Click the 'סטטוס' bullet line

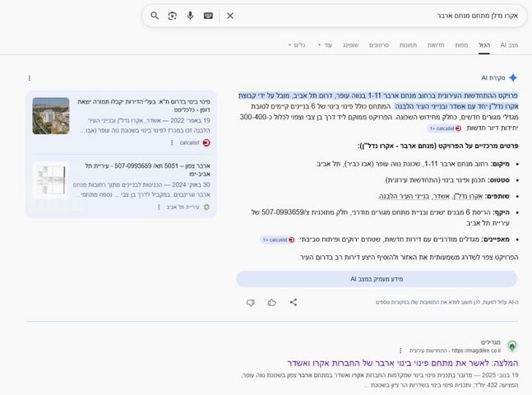click(447, 180)
